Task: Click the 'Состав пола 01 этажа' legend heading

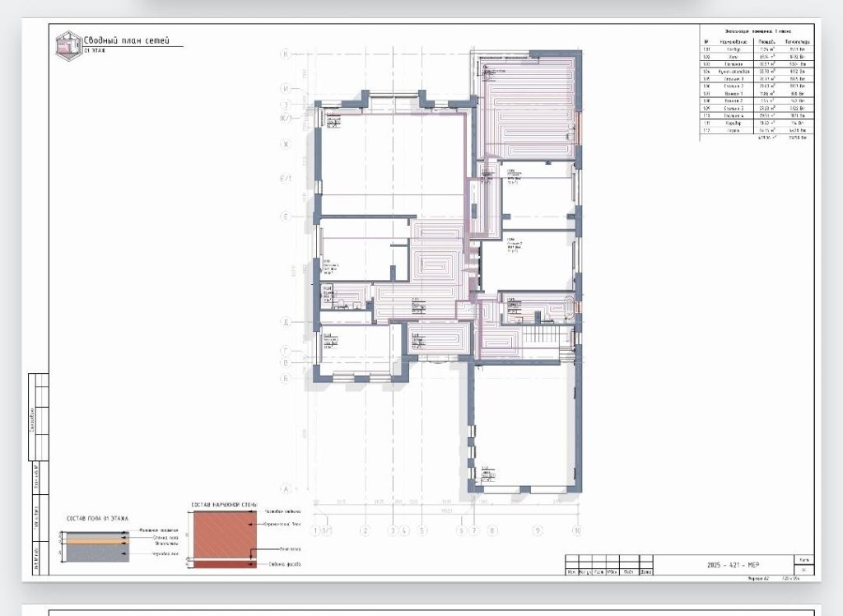Action: click(97, 519)
